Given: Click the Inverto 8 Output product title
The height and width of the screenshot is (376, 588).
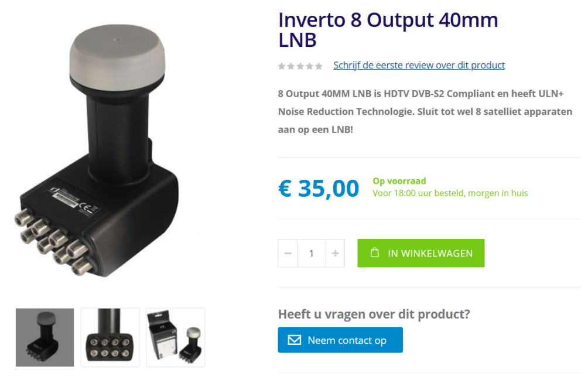Looking at the screenshot, I should coord(388,30).
